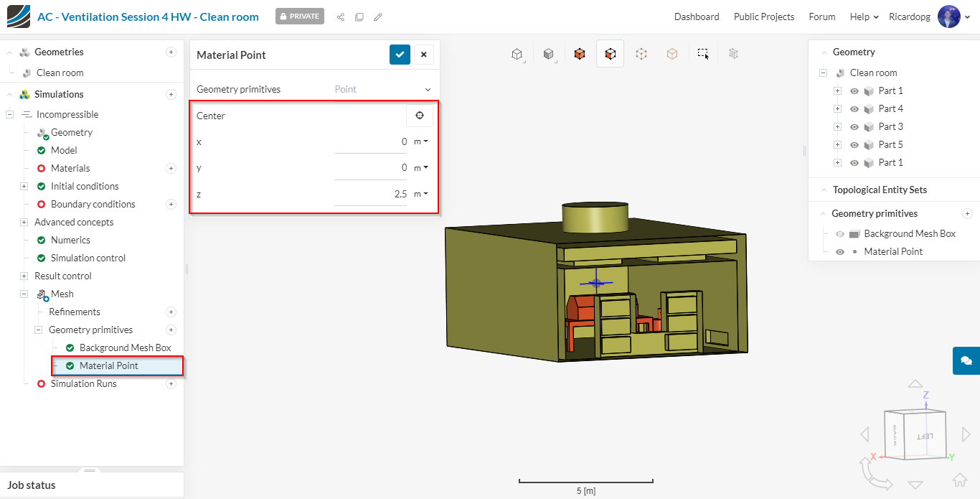Click the copy project icon
The height and width of the screenshot is (499, 980).
coord(359,17)
